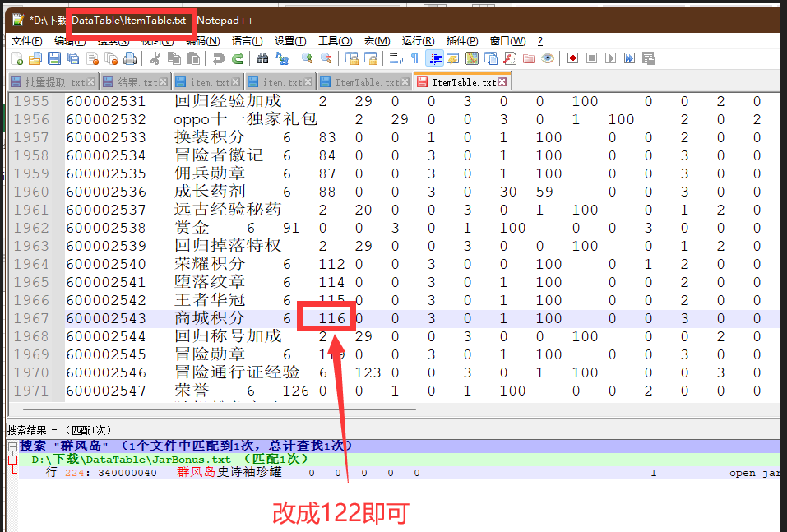Zoom in on the editor text
This screenshot has height=532, width=787.
pyautogui.click(x=308, y=58)
